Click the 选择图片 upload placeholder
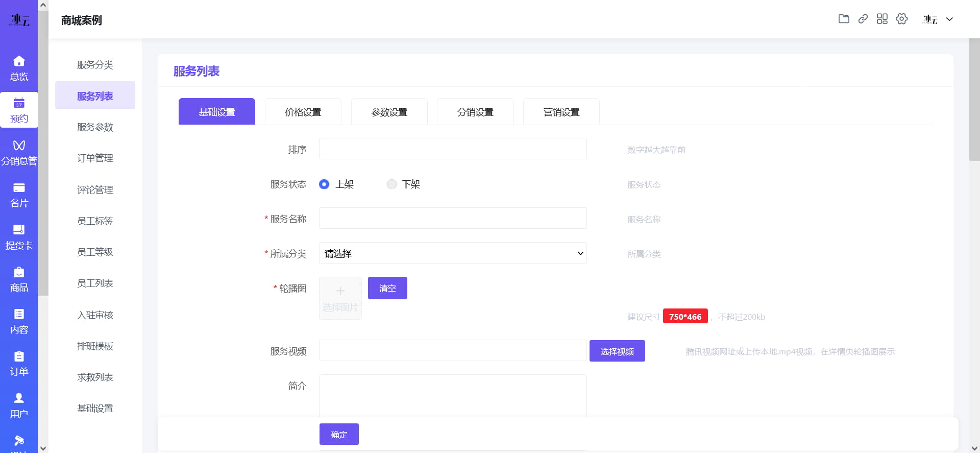The image size is (980, 453). (x=340, y=298)
